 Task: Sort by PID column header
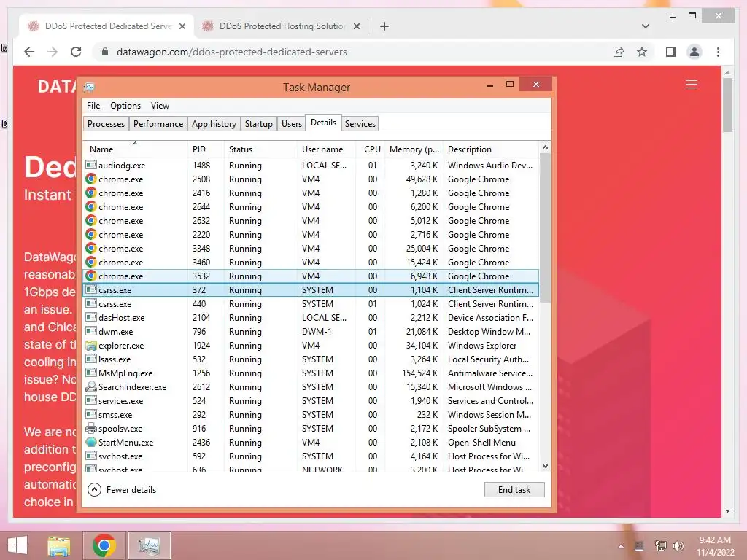tap(205, 149)
